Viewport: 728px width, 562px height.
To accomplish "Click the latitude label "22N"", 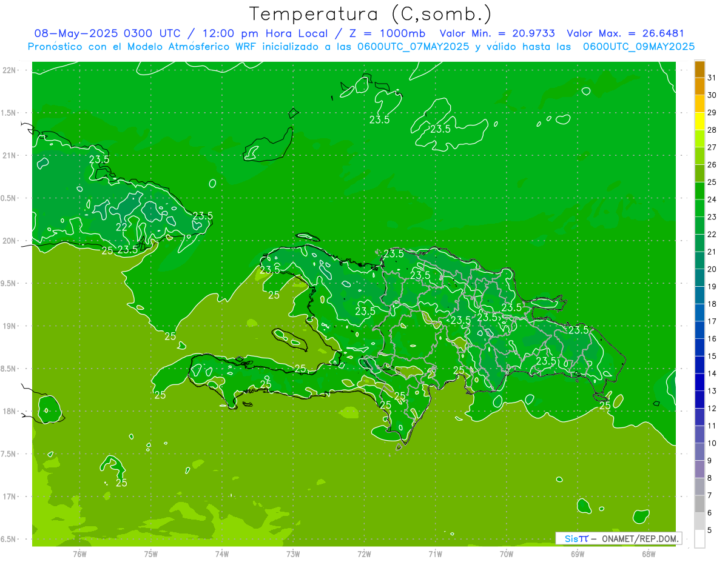I will click(9, 70).
